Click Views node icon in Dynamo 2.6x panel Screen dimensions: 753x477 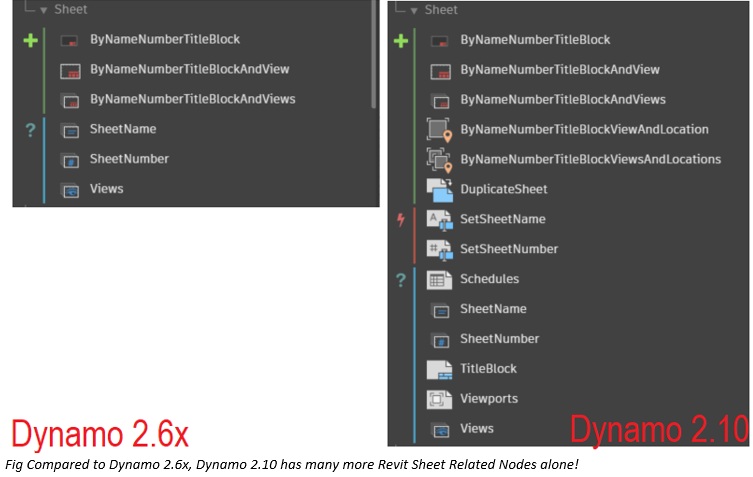(x=70, y=191)
